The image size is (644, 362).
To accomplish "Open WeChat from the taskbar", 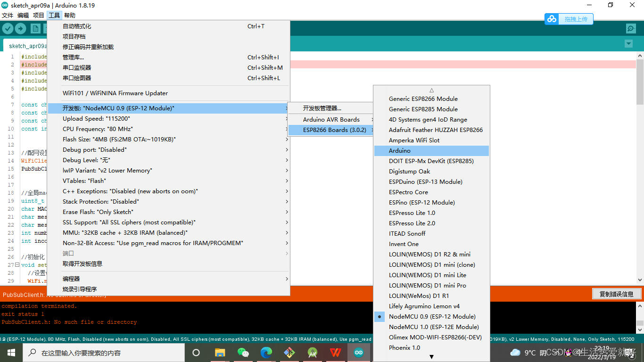I will pos(243,353).
